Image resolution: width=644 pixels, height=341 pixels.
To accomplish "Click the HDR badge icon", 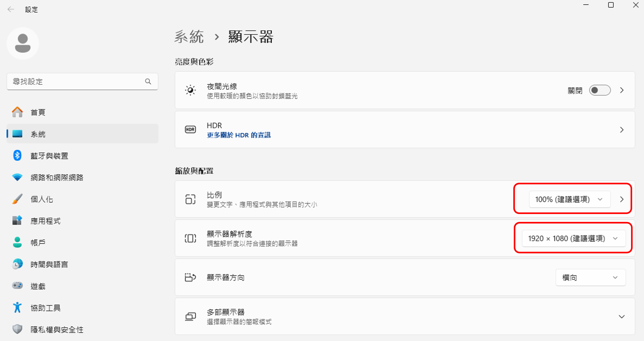I will pyautogui.click(x=190, y=129).
